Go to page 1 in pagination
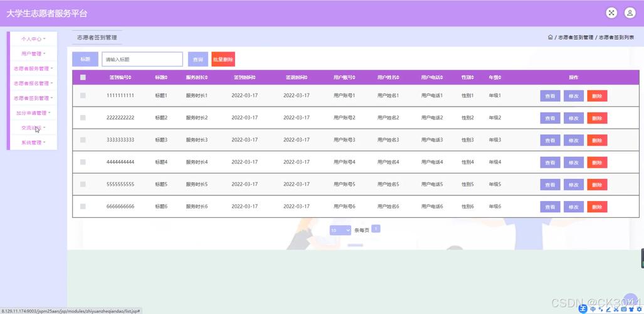The image size is (644, 314). coord(376,229)
